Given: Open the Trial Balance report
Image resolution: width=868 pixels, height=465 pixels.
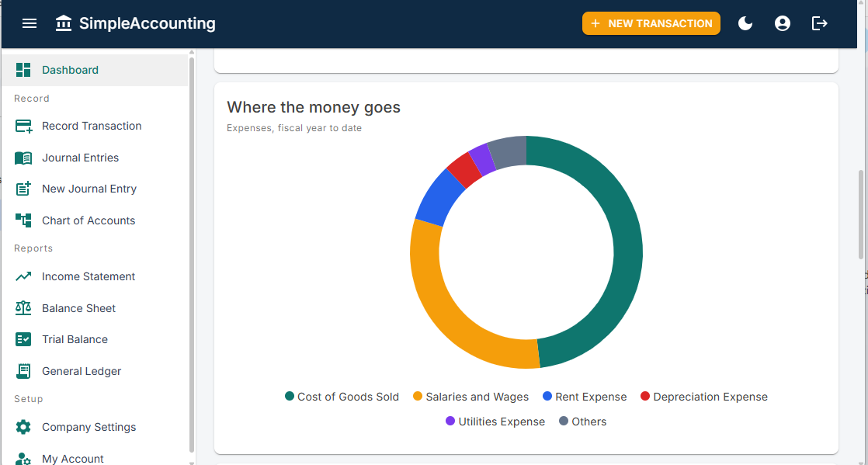Looking at the screenshot, I should 95,339.
